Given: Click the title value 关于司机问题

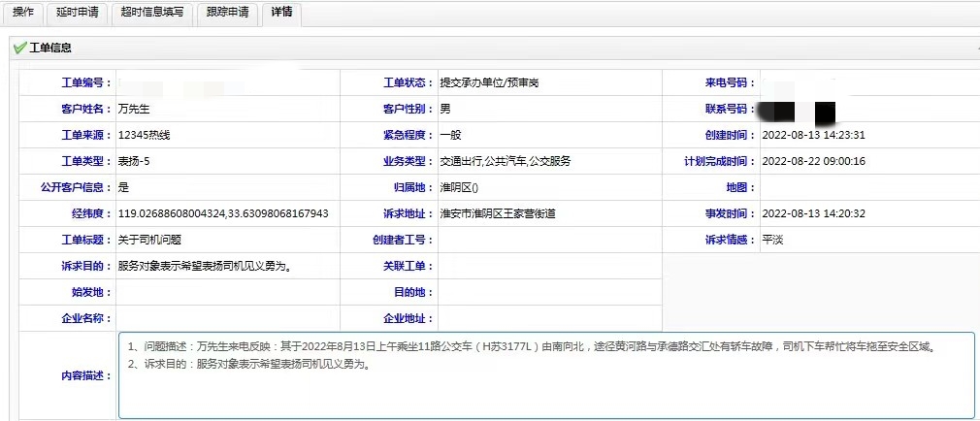Looking at the screenshot, I should (149, 240).
